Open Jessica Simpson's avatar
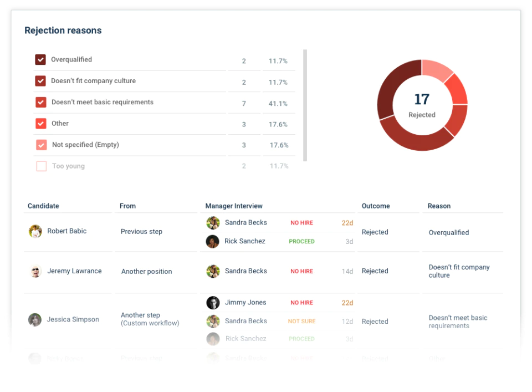The image size is (532, 392). click(35, 320)
